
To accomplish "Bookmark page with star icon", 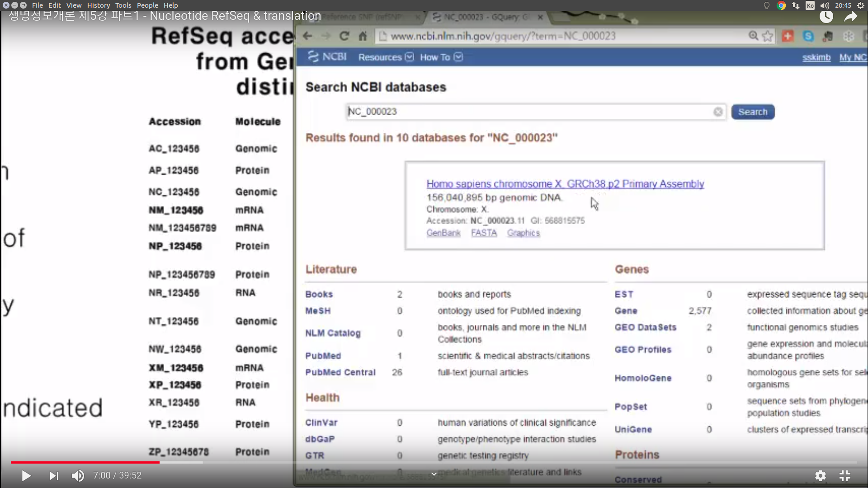I will [768, 36].
